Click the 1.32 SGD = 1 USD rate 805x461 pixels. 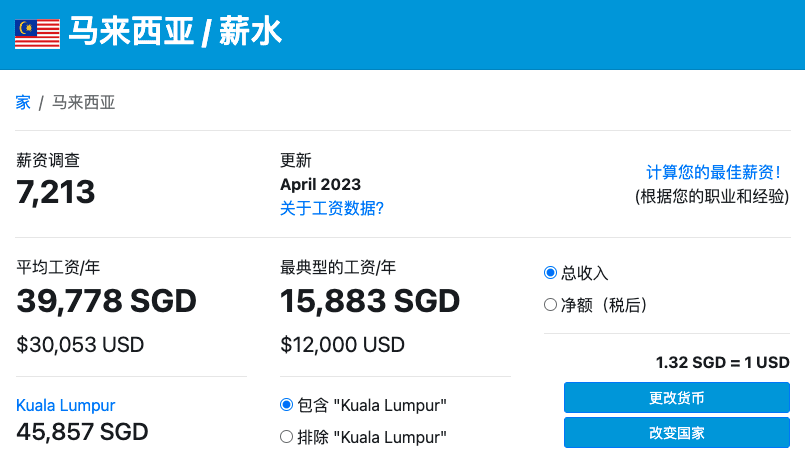coord(722,362)
